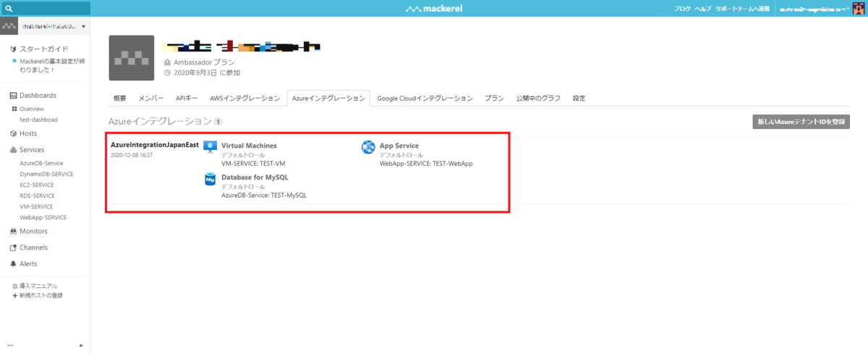
Task: Open the AzureDB-Service sidebar item
Action: [42, 164]
